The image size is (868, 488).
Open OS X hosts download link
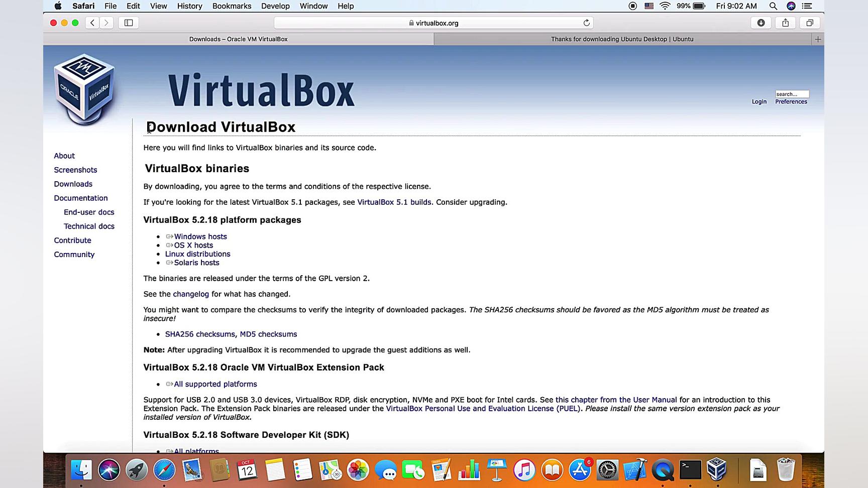click(x=193, y=245)
